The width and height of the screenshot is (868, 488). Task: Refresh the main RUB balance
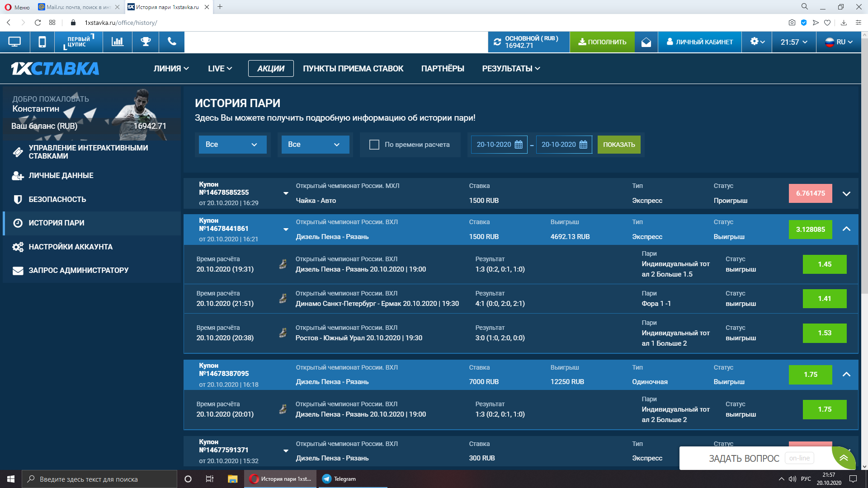[x=497, y=42]
